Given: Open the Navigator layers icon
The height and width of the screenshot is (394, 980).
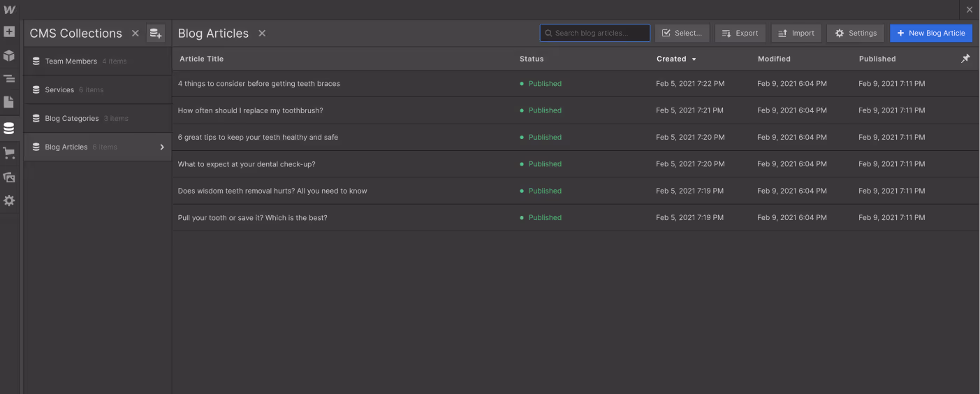Looking at the screenshot, I should 9,79.
